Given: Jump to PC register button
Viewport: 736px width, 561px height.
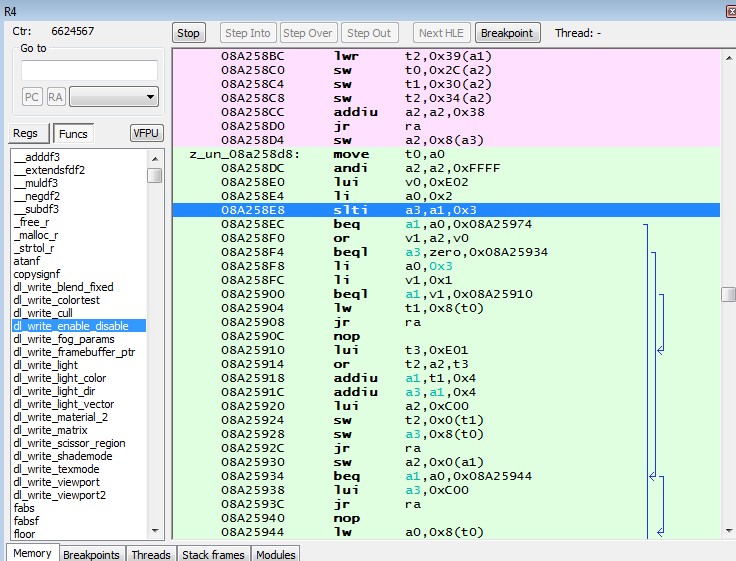Looking at the screenshot, I should tap(32, 97).
